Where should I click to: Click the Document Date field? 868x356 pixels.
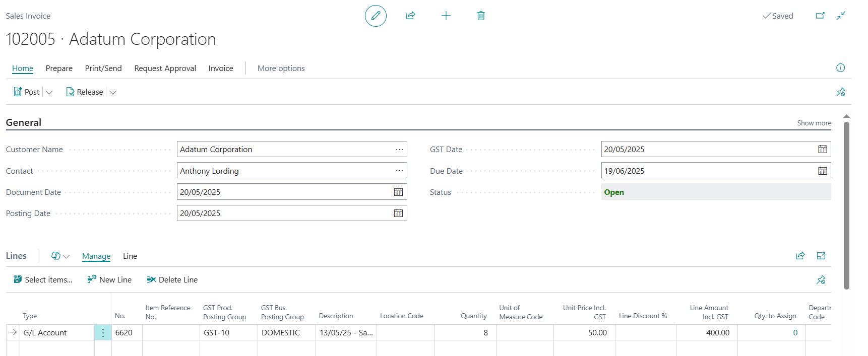pos(292,192)
